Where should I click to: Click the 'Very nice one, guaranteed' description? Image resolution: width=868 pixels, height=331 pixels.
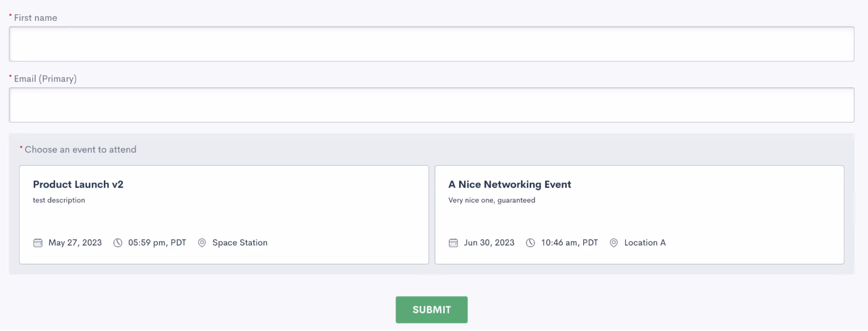(x=492, y=200)
